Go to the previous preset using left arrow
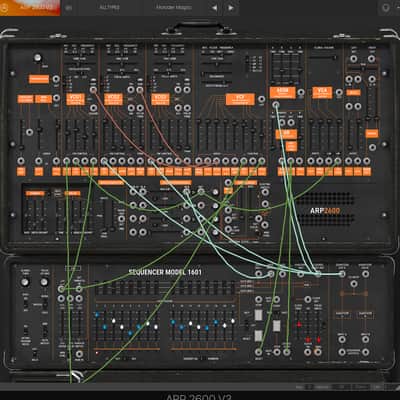 click(x=215, y=7)
